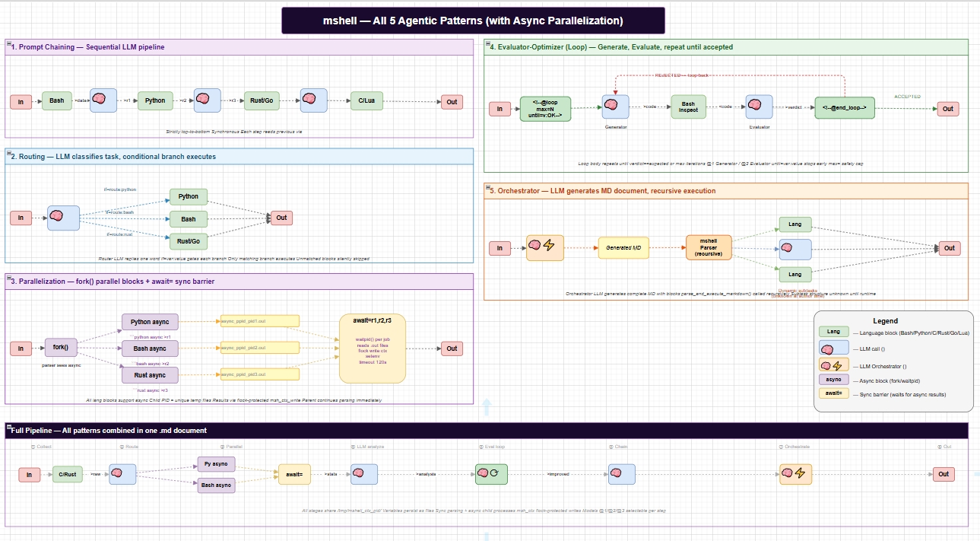Click the Eval loop brain-recycle icon in the Full Pipeline
This screenshot has height=541, width=980.
(x=490, y=473)
